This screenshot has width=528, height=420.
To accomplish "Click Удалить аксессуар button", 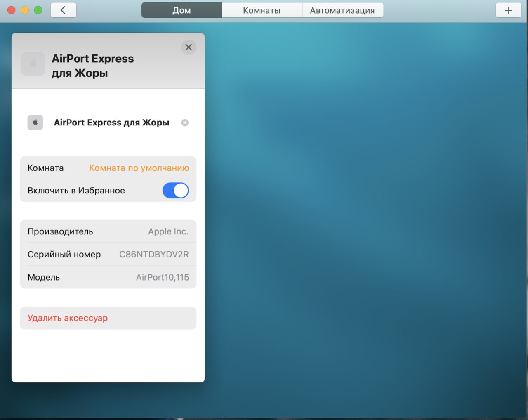I will click(108, 318).
